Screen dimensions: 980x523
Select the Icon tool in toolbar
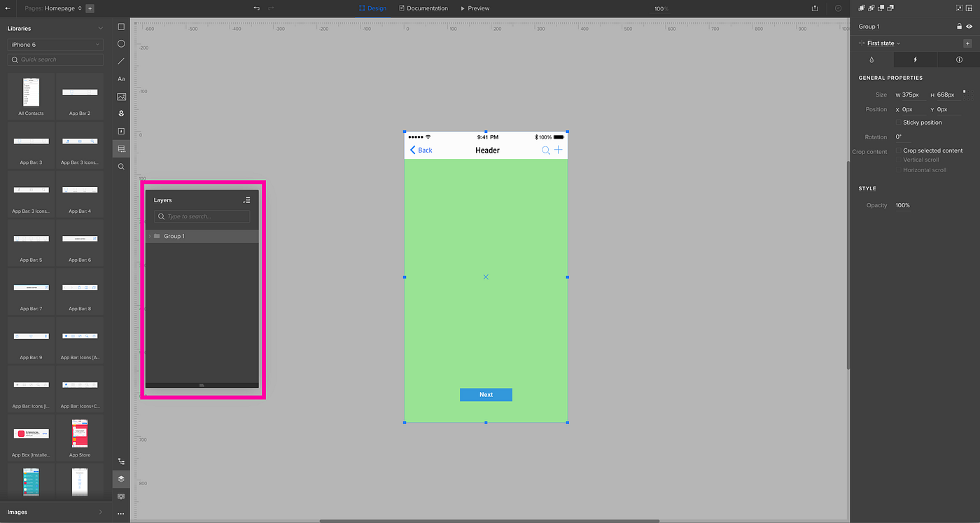(x=121, y=113)
